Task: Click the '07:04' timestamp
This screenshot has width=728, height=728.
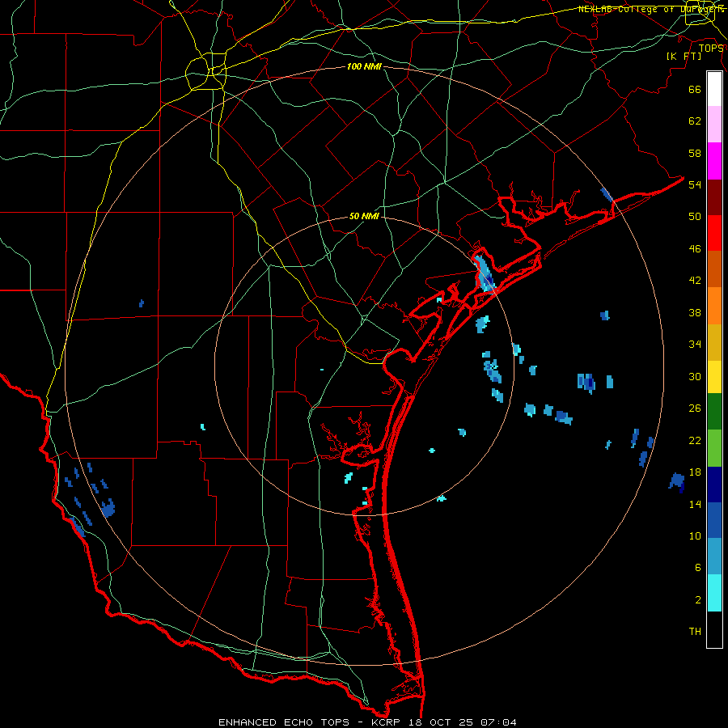Action: 498,722
